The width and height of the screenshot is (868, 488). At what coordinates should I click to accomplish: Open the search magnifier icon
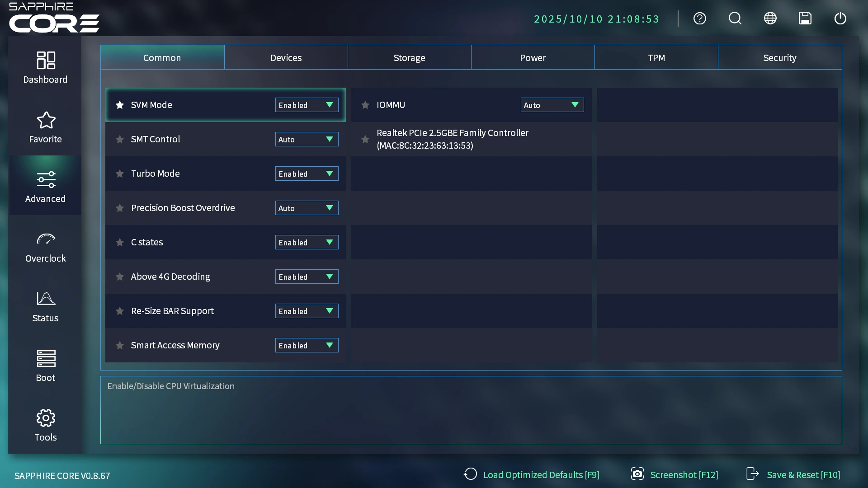[735, 19]
